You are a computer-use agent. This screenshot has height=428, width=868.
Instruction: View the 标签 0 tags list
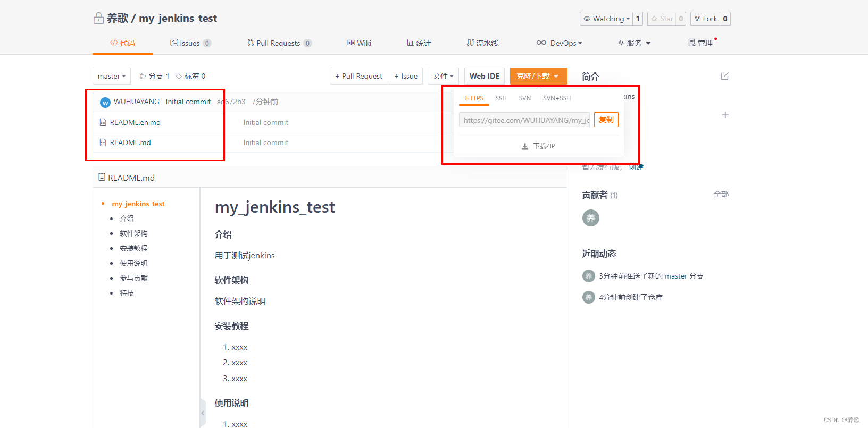[190, 76]
